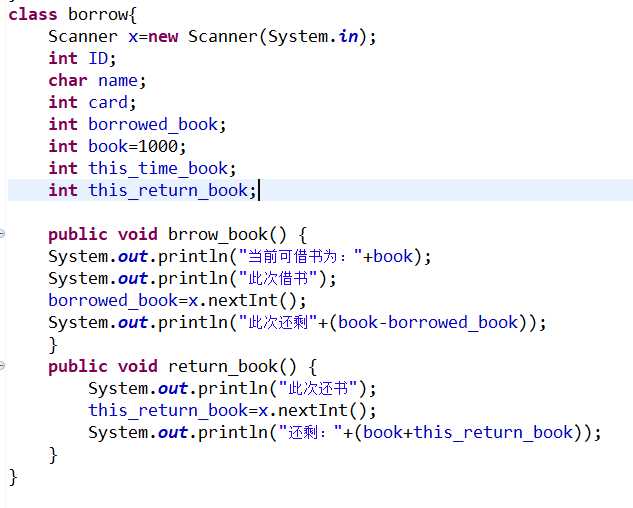
Task: Collapse the brrow_book() method fold marker
Action: (2, 233)
